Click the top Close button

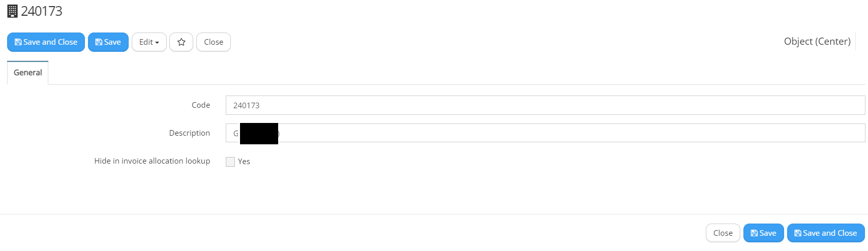[x=214, y=42]
